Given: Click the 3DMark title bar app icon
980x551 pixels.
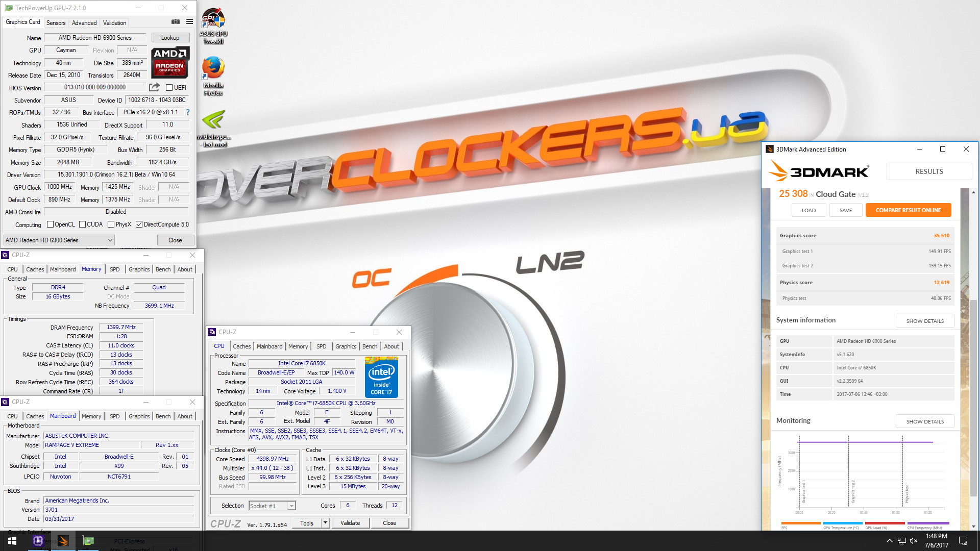Looking at the screenshot, I should coord(770,149).
